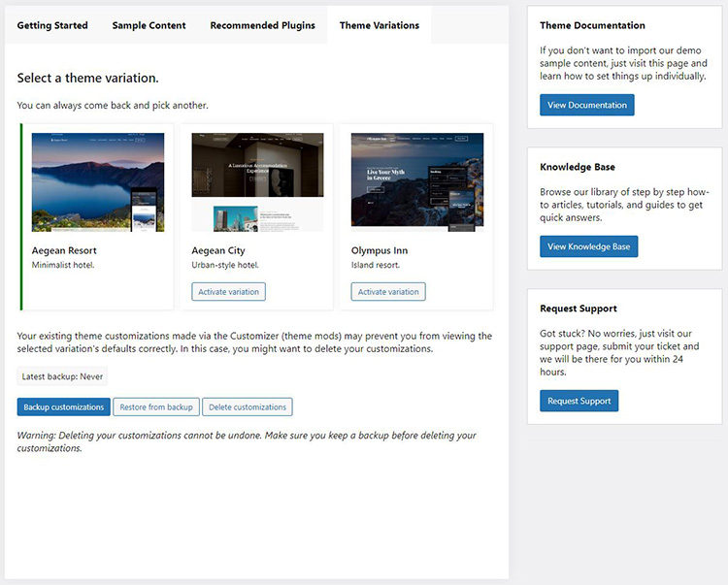Click the View Knowledge Base button
Screen dimensions: 728x585
[589, 246]
